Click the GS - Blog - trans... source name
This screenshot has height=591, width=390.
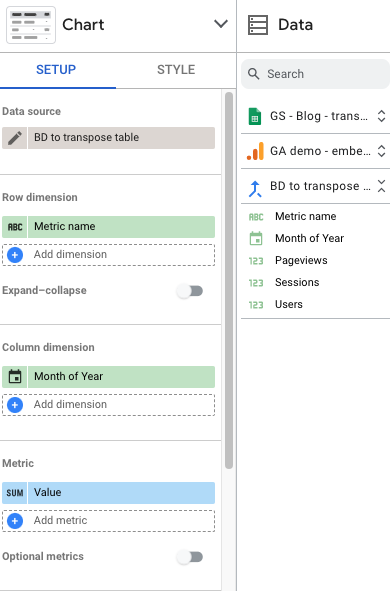coord(319,116)
